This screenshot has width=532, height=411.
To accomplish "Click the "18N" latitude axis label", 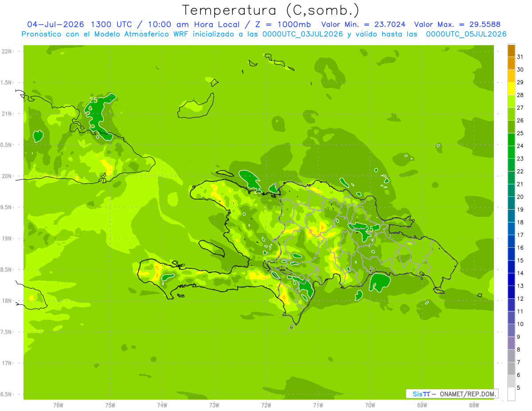I will (6, 301).
